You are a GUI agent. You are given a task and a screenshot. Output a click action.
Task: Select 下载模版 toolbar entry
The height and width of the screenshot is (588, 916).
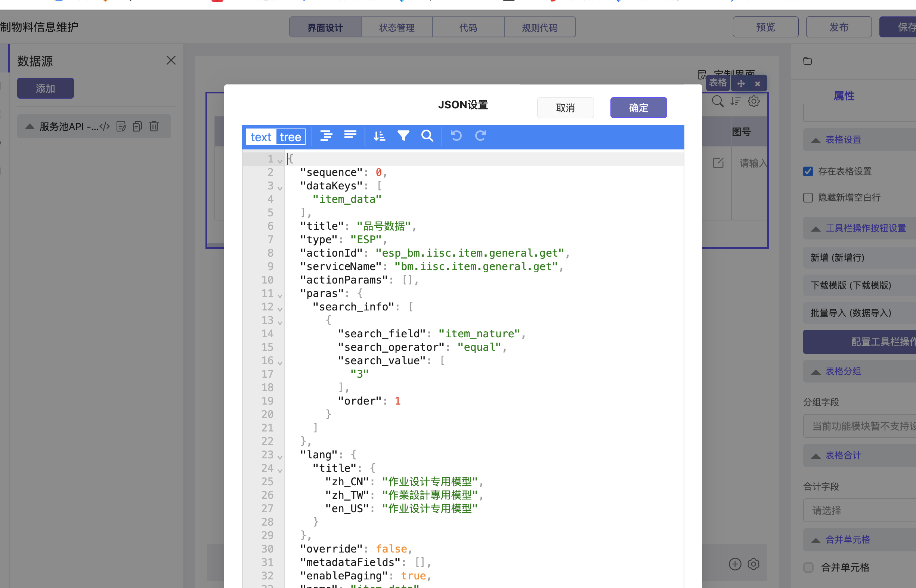(860, 285)
